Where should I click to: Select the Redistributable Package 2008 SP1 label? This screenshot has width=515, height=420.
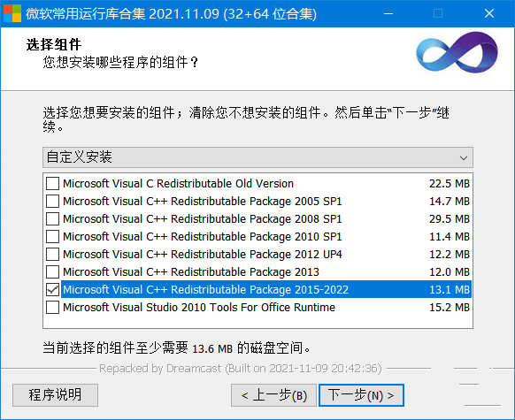pyautogui.click(x=203, y=219)
